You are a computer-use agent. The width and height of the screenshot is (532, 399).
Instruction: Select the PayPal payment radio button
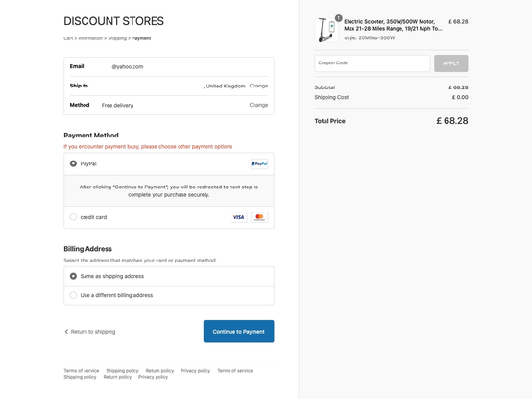click(x=73, y=163)
